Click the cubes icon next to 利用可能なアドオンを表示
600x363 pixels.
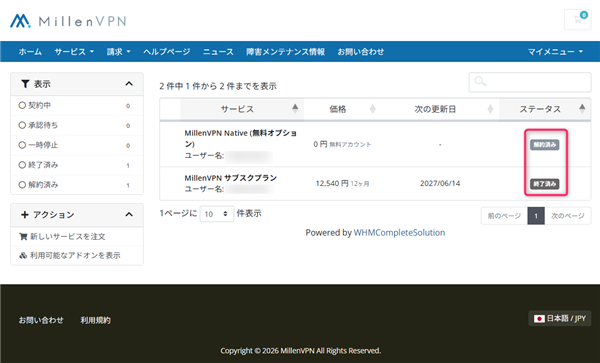pos(23,255)
